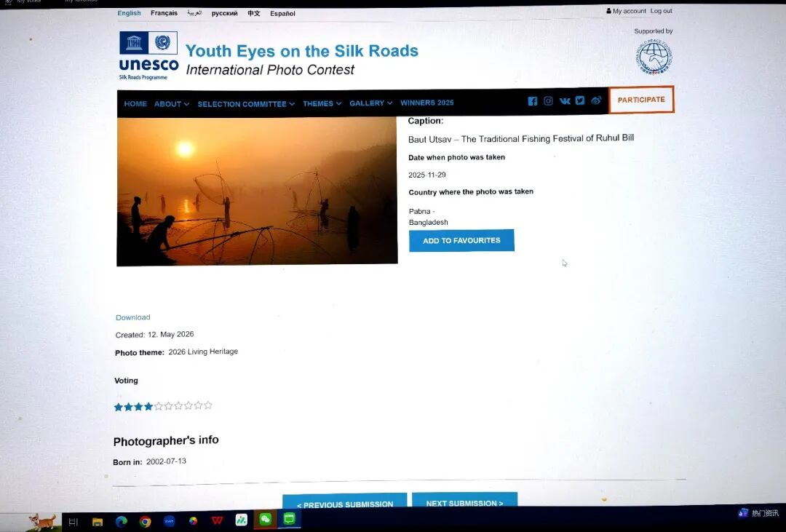This screenshot has height=532, width=786.
Task: Open the news widget in system tray
Action: tap(758, 513)
